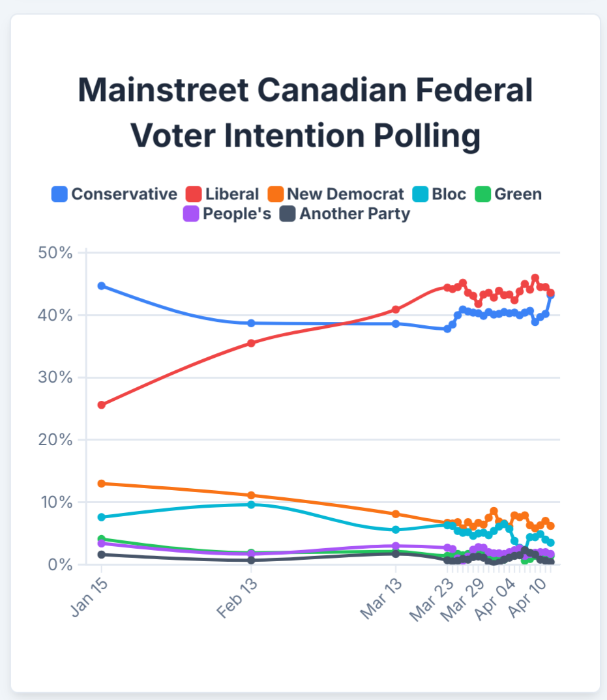Click Bloc data point at Feb 13

pos(251,504)
